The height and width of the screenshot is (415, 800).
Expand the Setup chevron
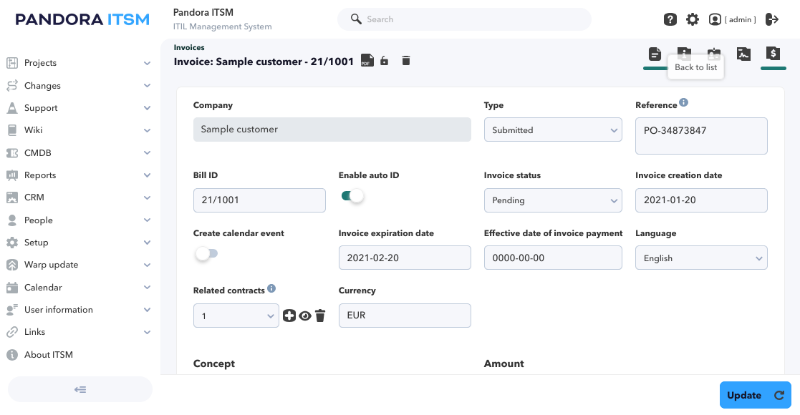[x=147, y=242]
